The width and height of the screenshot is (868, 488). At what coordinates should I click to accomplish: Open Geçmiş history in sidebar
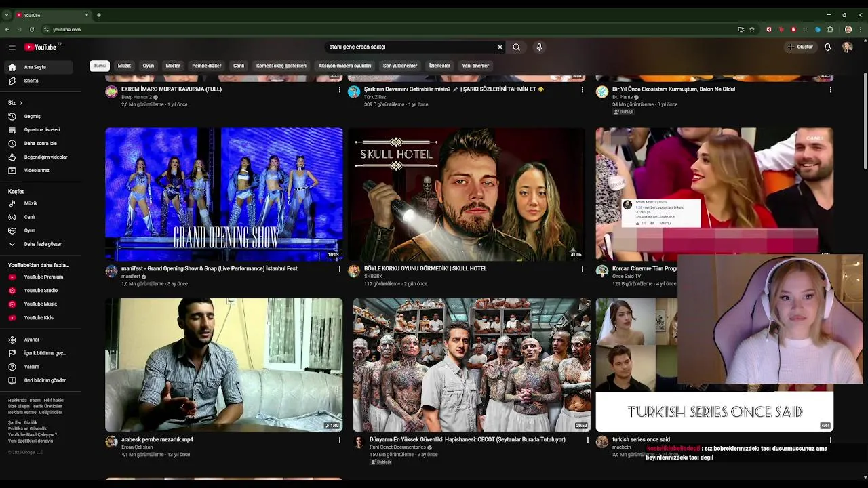coord(39,116)
